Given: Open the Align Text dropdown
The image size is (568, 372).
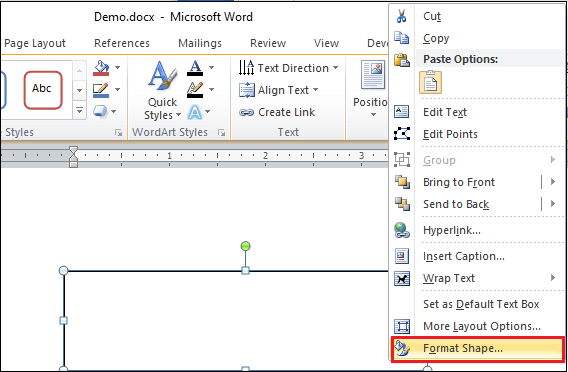Looking at the screenshot, I should point(316,89).
